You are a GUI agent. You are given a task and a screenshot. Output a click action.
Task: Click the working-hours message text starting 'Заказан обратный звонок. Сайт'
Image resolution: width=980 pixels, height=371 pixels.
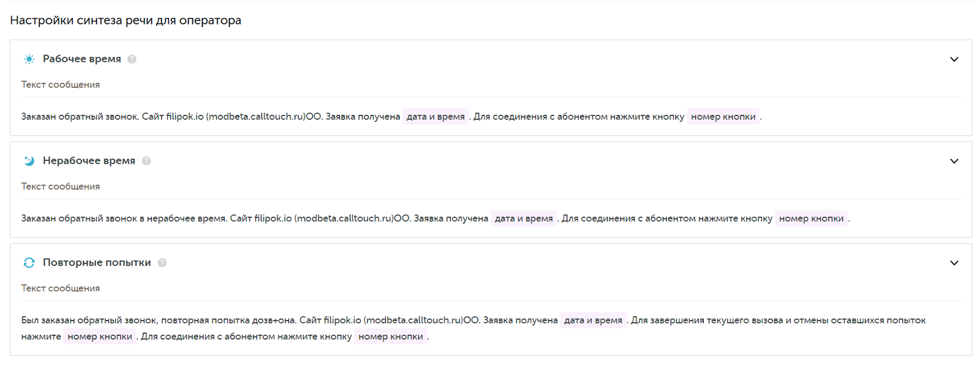[208, 117]
